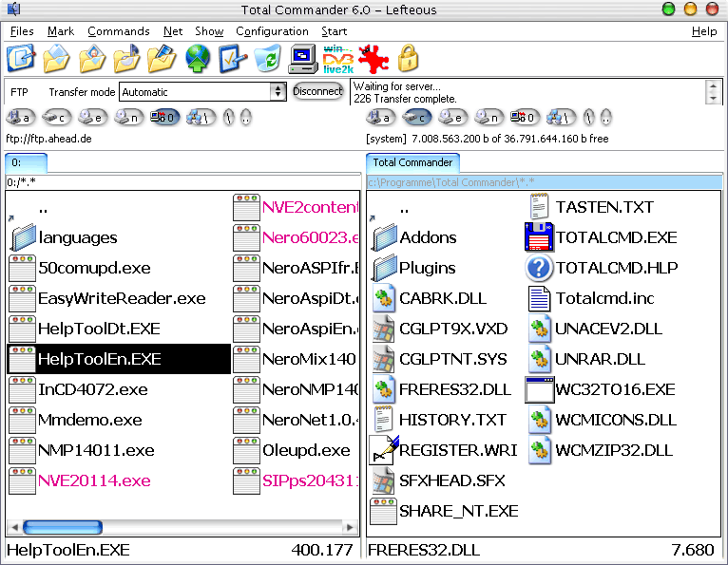Click right panel parent directory dots button

[x=606, y=118]
